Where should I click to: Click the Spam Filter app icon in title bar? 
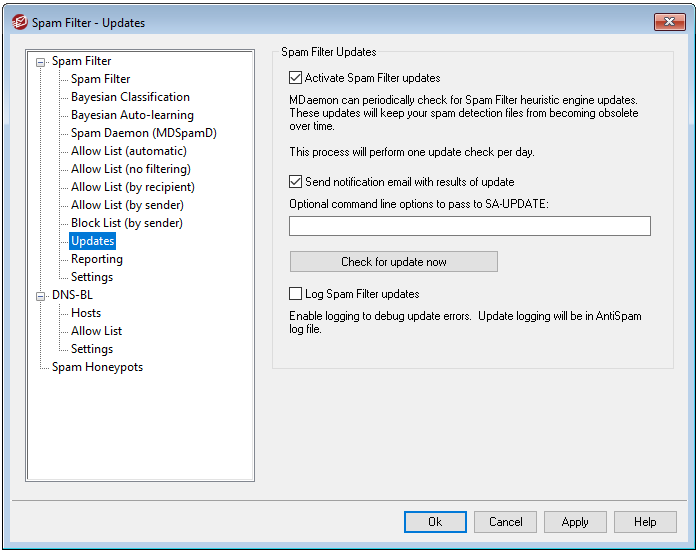click(x=19, y=22)
